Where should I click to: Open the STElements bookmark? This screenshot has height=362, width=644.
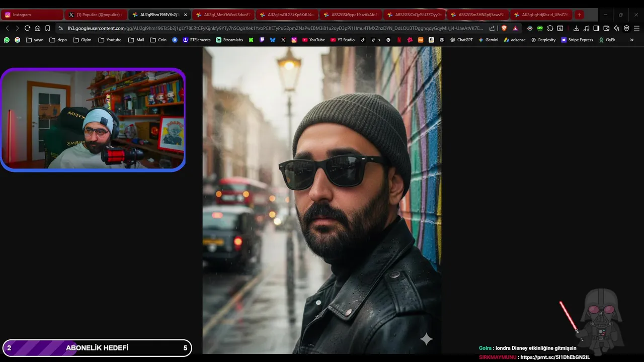[x=197, y=40]
